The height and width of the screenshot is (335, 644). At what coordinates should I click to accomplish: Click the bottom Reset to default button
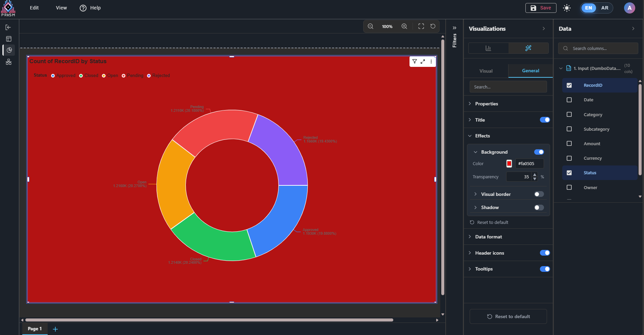pyautogui.click(x=508, y=316)
